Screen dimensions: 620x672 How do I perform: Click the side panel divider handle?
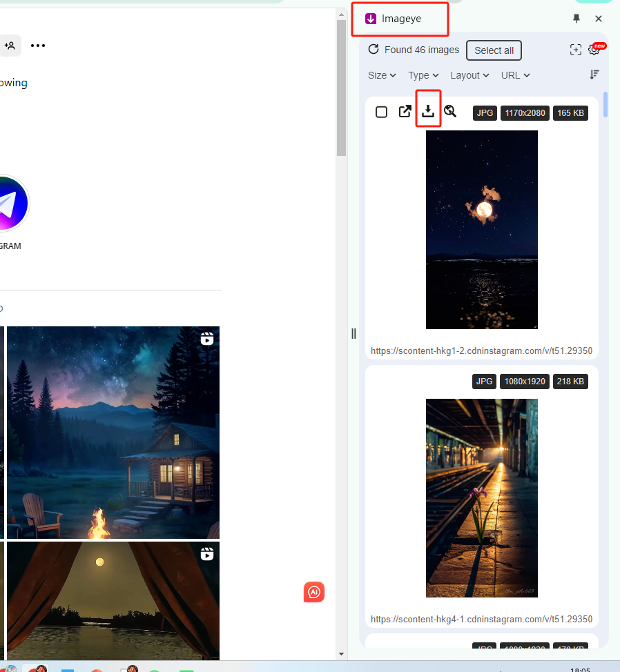coord(353,334)
